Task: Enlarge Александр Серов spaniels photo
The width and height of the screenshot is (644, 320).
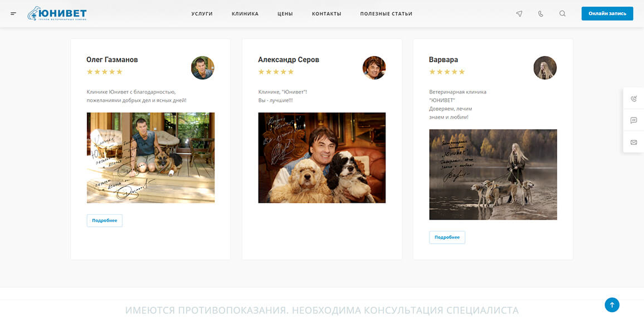Action: 322,158
